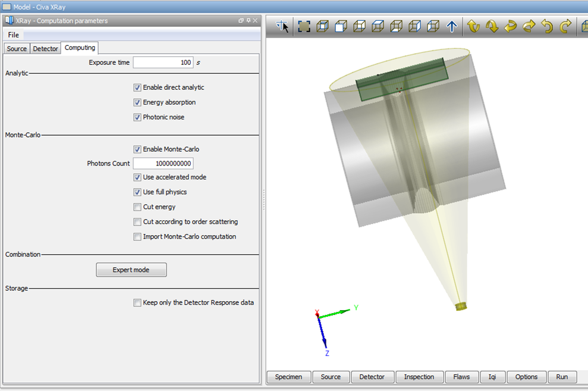
Task: Open the Specimen button below 3D view
Action: tap(289, 377)
